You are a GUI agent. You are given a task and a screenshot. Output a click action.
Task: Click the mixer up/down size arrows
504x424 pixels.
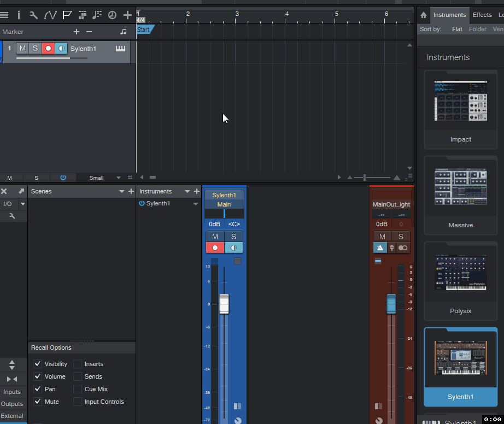tap(12, 365)
